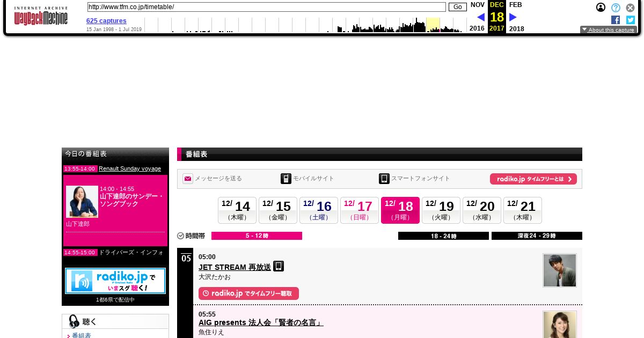Open モバイルサイト link
Viewport: 644px width, 338px height.
[313, 179]
